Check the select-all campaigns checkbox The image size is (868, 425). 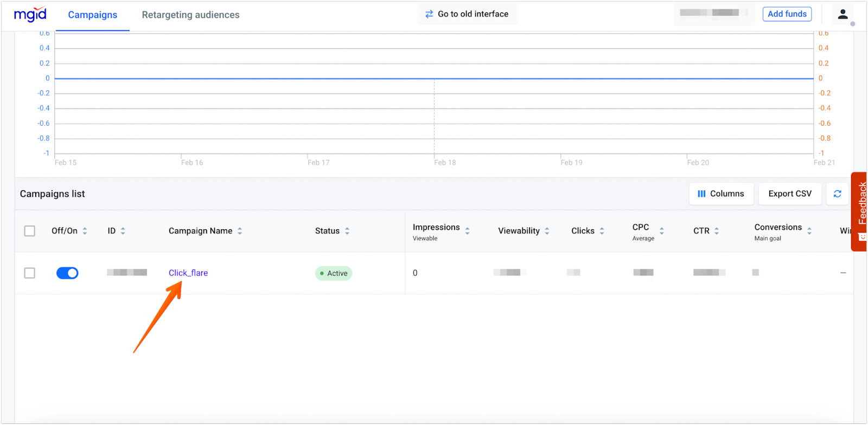coord(30,231)
